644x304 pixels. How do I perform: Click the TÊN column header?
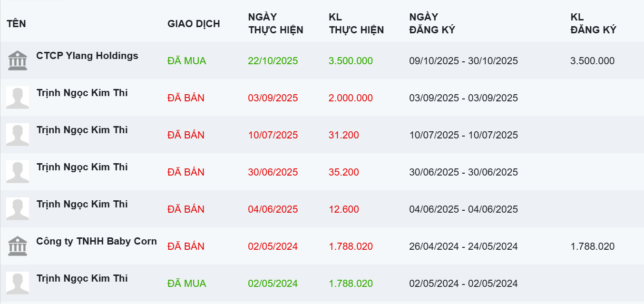16,24
